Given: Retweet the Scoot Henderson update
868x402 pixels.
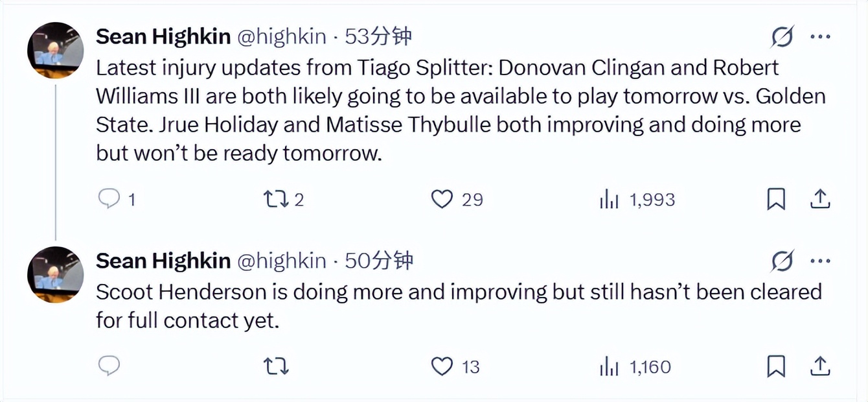Looking at the screenshot, I should coord(277,367).
